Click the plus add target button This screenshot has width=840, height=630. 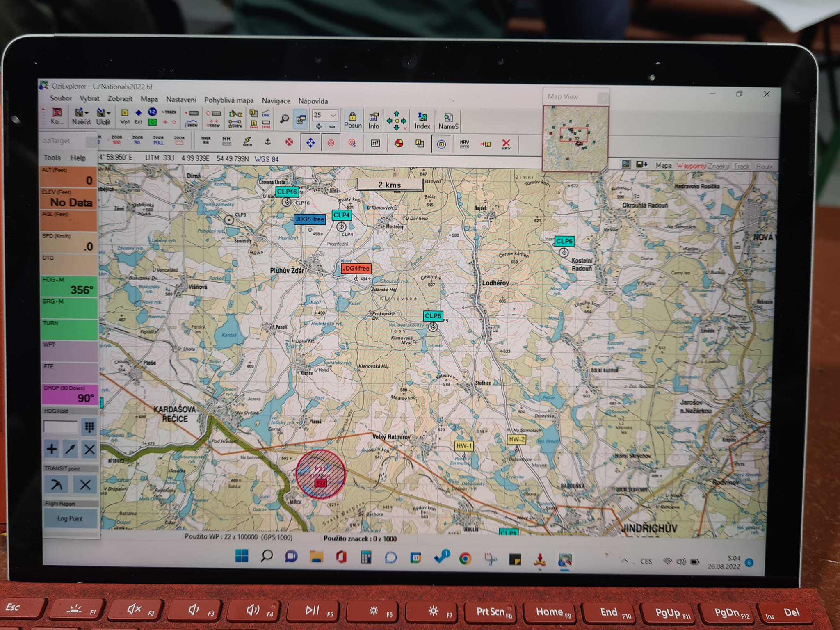point(52,449)
